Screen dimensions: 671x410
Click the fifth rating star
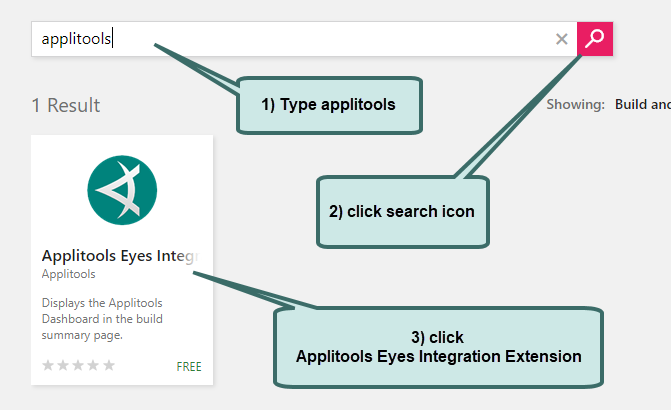tap(109, 366)
